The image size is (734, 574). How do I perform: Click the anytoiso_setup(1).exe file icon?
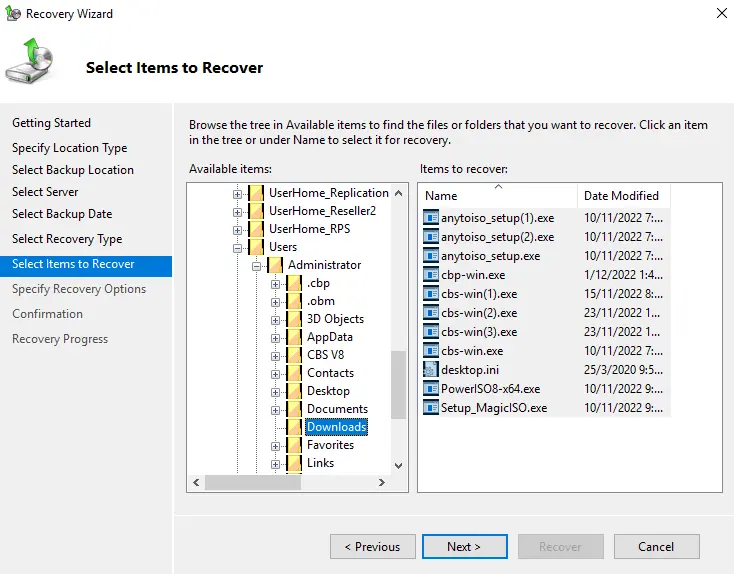pyautogui.click(x=431, y=218)
